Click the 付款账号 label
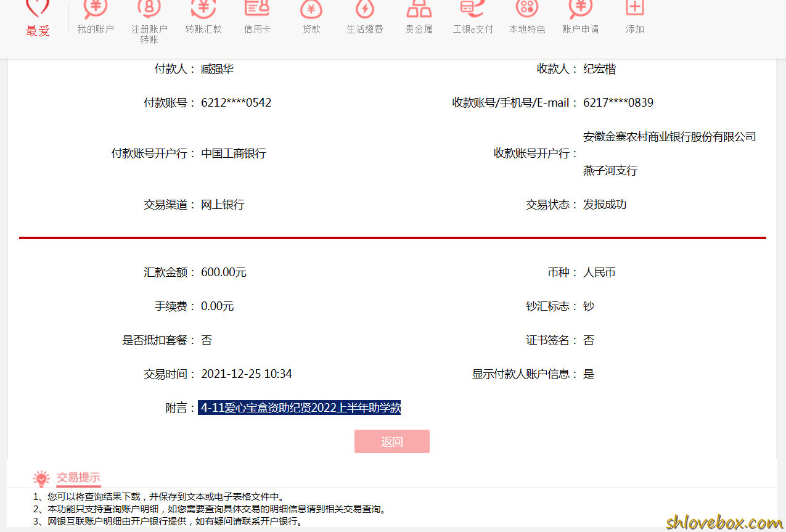 pos(170,103)
